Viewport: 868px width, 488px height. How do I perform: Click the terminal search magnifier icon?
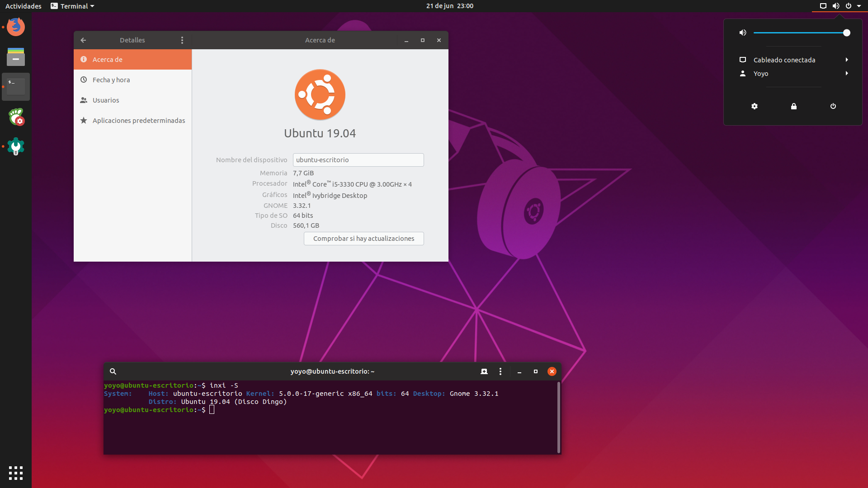[113, 371]
